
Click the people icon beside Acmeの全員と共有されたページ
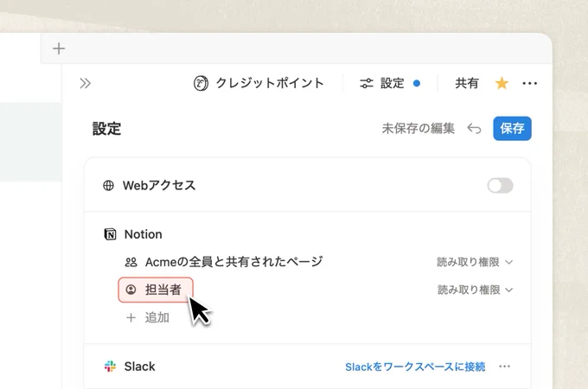(131, 262)
